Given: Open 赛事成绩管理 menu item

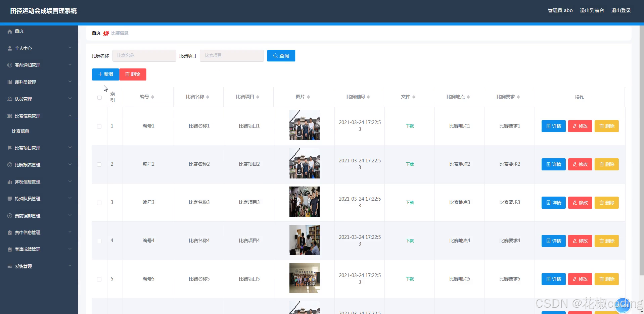Looking at the screenshot, I should (x=39, y=249).
